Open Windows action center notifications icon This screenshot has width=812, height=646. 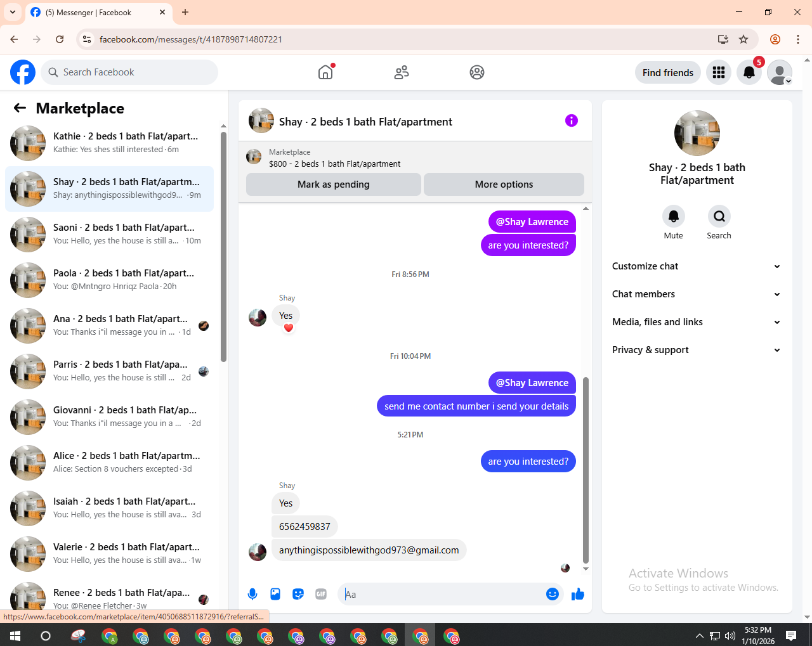pyautogui.click(x=791, y=635)
